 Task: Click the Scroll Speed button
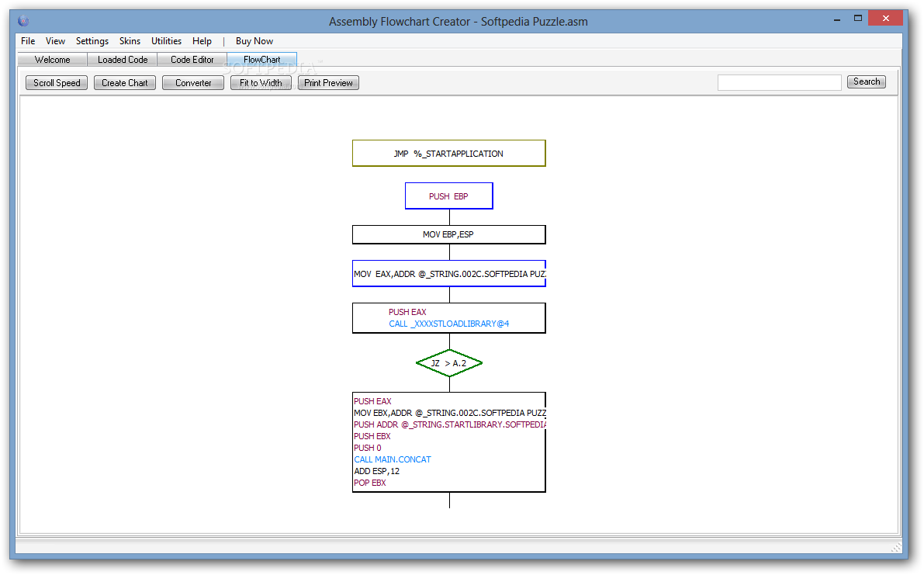click(x=57, y=83)
